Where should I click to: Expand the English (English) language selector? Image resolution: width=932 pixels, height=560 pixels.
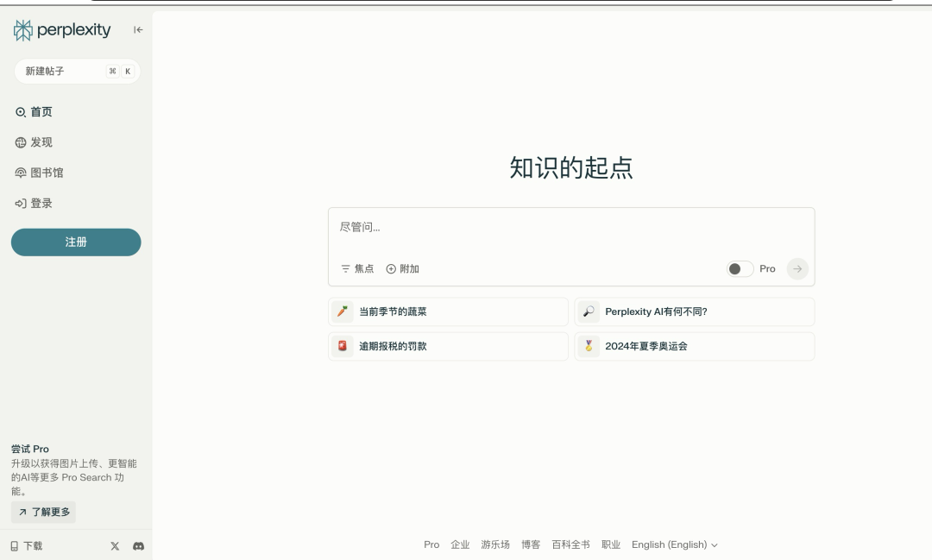674,544
